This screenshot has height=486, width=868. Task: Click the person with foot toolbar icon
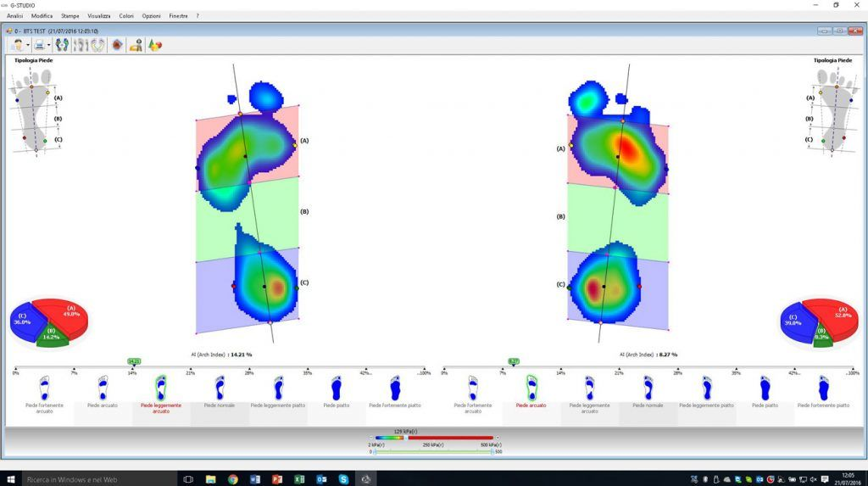pos(136,45)
